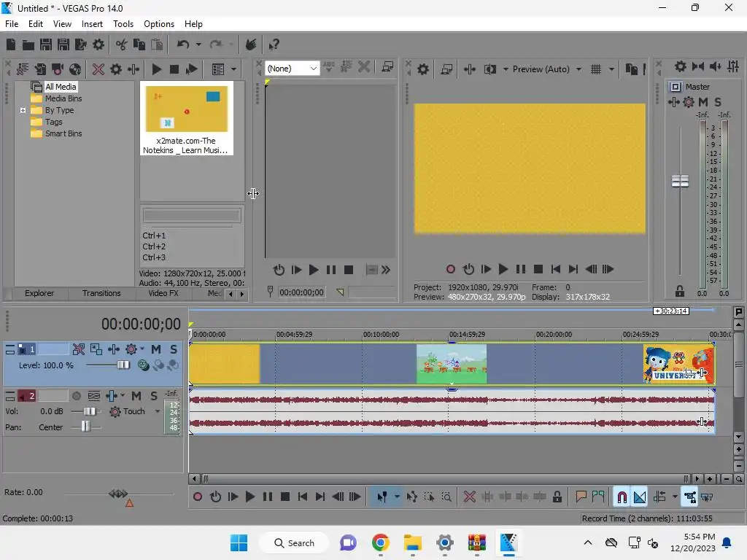747x560 pixels.
Task: Toggle Enable Snapping magnet button
Action: coord(622,497)
